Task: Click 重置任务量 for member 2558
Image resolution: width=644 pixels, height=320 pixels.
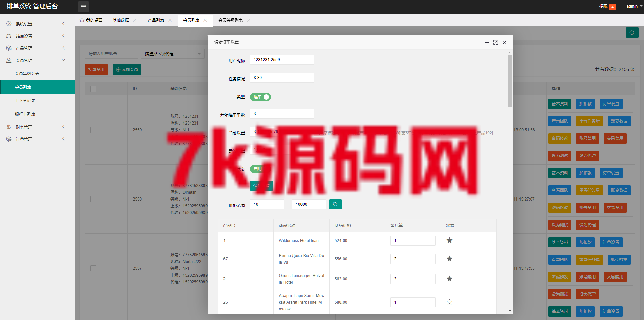Action: point(589,190)
